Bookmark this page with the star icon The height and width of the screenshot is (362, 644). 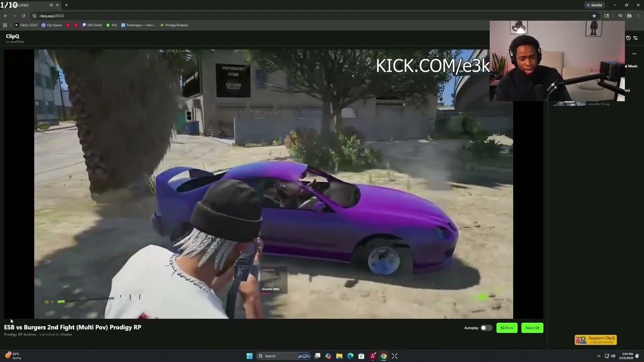[x=594, y=16]
